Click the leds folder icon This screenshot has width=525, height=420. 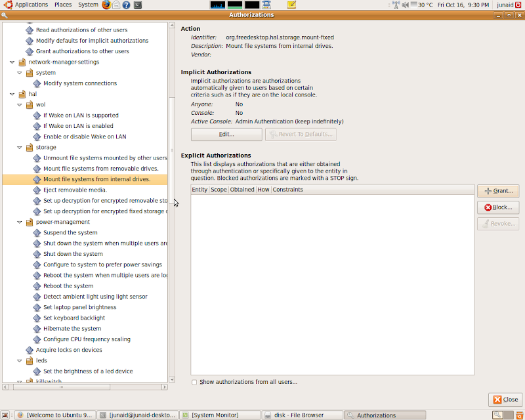[30, 361]
